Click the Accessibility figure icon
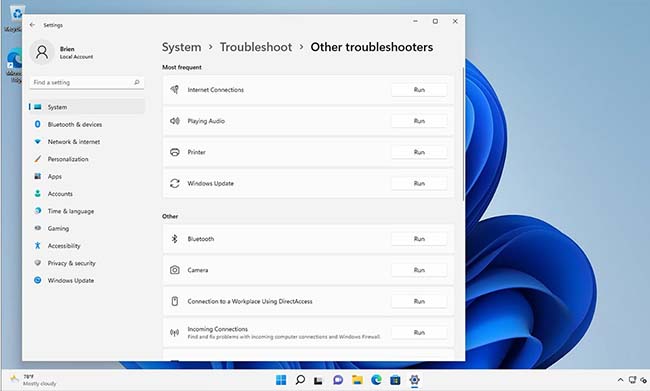Image resolution: width=650 pixels, height=391 pixels. coord(38,245)
